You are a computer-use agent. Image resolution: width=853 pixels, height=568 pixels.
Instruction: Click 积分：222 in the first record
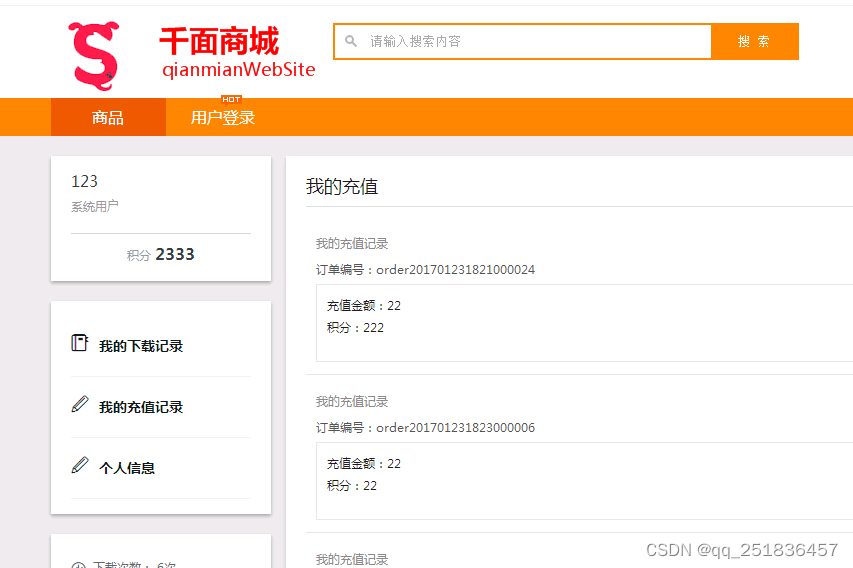355,328
